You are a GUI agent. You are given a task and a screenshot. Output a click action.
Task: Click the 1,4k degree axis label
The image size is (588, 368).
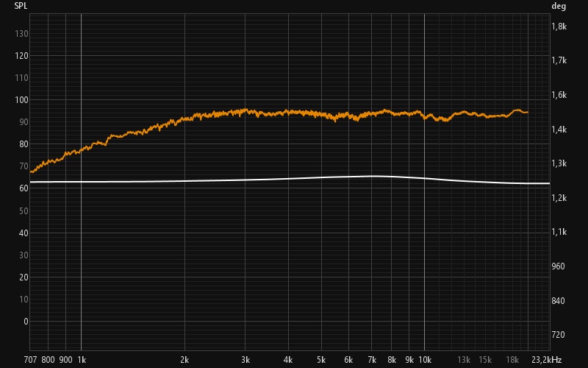click(x=559, y=130)
